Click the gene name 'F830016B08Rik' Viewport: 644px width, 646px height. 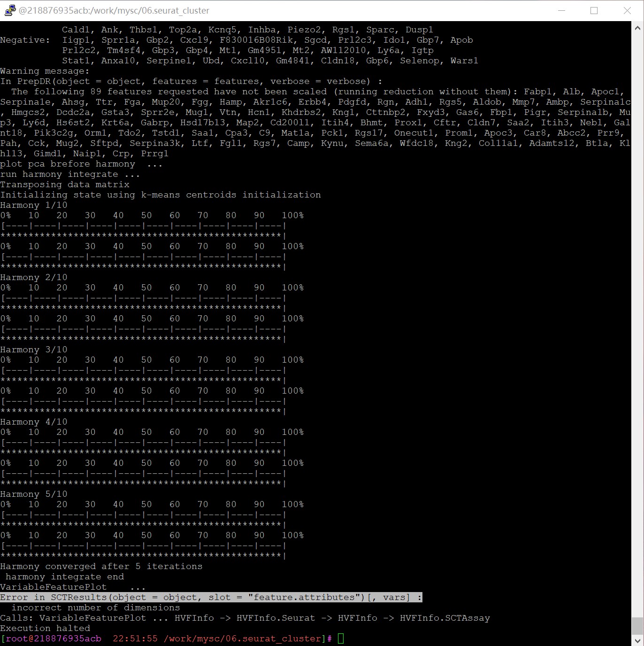256,40
